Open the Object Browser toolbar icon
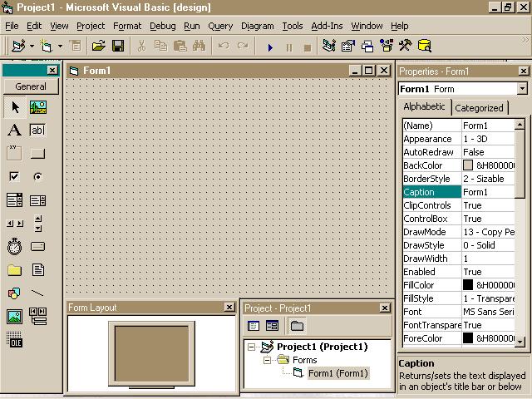 pyautogui.click(x=387, y=46)
